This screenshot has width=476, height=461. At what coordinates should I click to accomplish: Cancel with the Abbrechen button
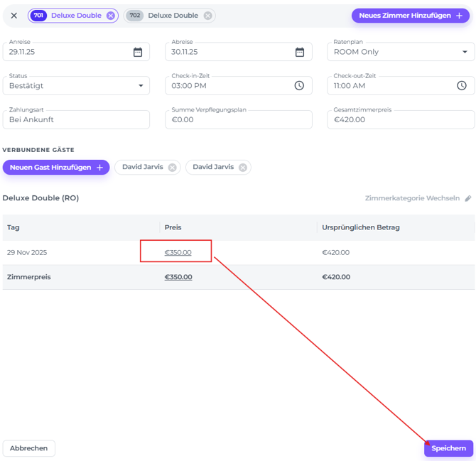29,448
